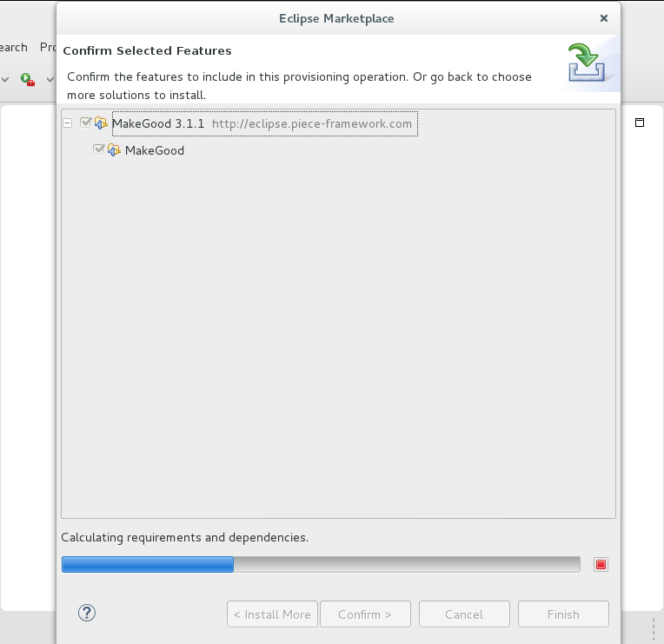Click the red stop operation button
The height and width of the screenshot is (644, 664).
coord(601,565)
